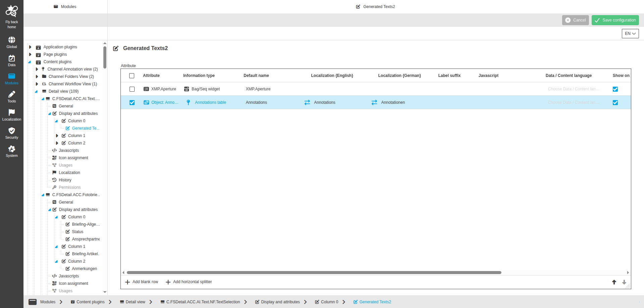644x308 pixels.
Task: Click the English localization swap icon for Annotations
Action: point(307,102)
